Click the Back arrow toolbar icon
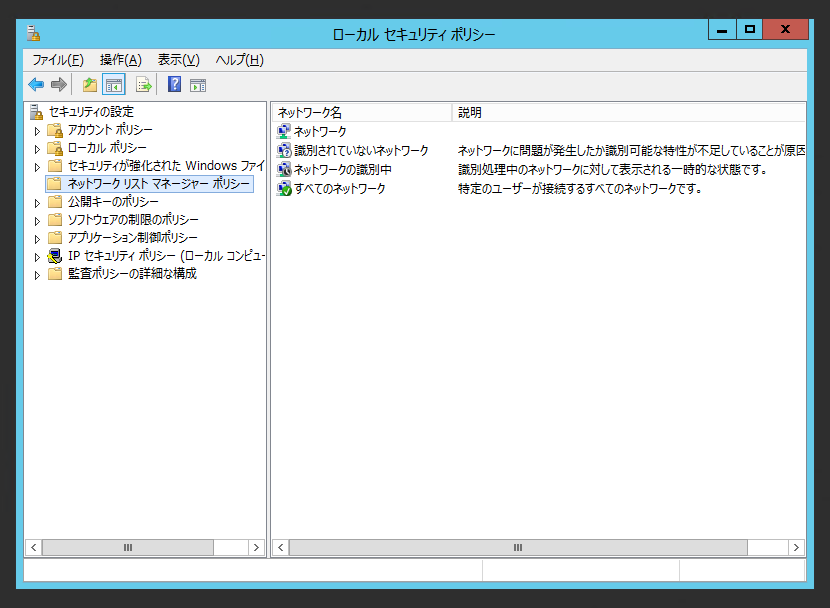 pyautogui.click(x=36, y=84)
